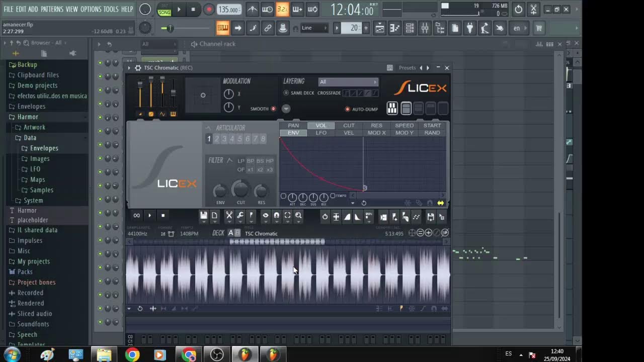Screen dimensions: 644x362
Task: Open the Mixer view icon
Action: pos(425,28)
